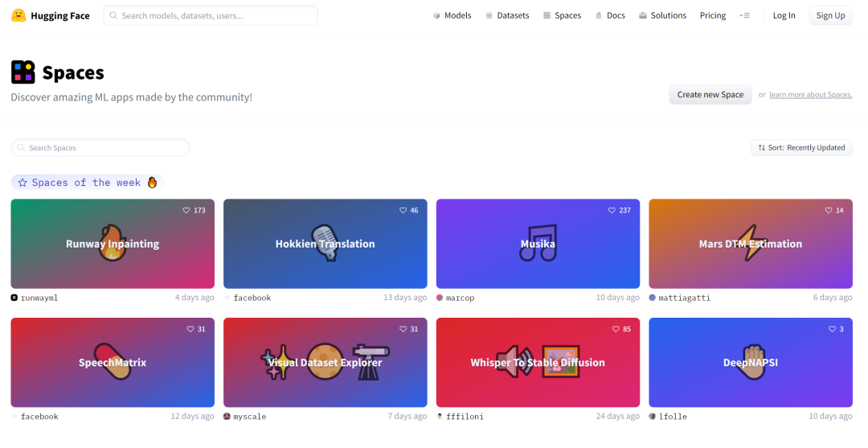The width and height of the screenshot is (868, 448).
Task: Follow the learn more about Spaces link
Action: (x=810, y=95)
